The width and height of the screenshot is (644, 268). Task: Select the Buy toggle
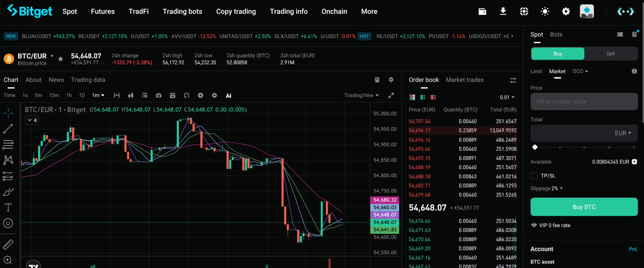[x=558, y=54]
